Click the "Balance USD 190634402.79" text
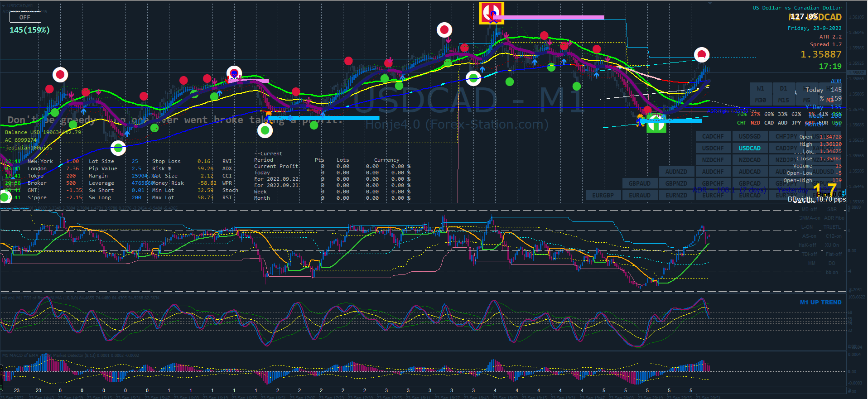This screenshot has width=868, height=399. (x=43, y=132)
